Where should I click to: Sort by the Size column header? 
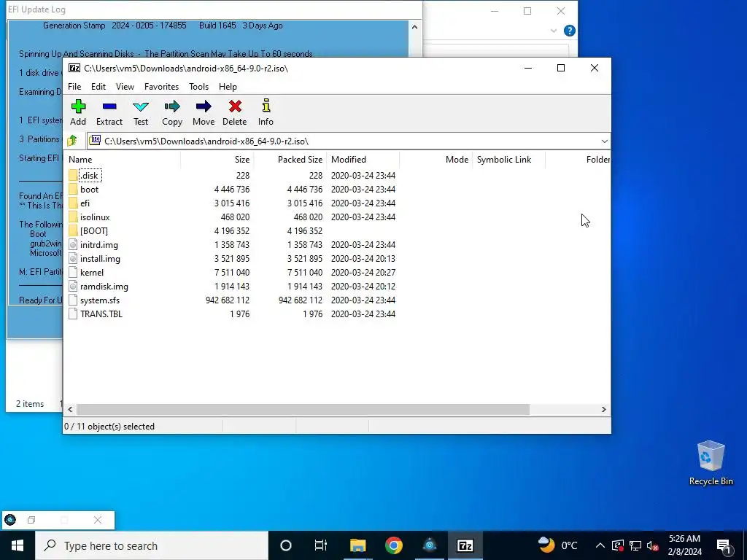click(217, 160)
